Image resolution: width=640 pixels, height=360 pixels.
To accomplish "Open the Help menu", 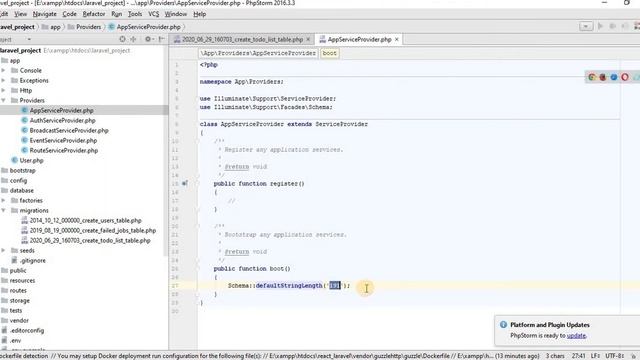I will tap(200, 14).
